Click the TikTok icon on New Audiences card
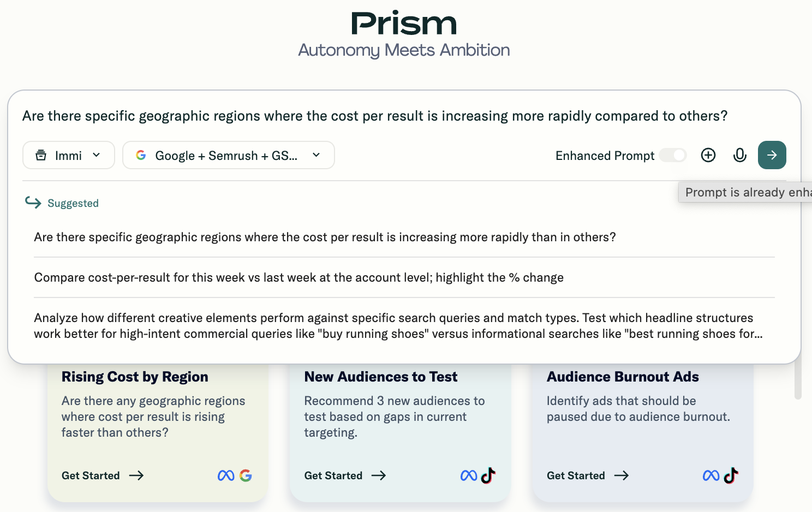 (488, 475)
